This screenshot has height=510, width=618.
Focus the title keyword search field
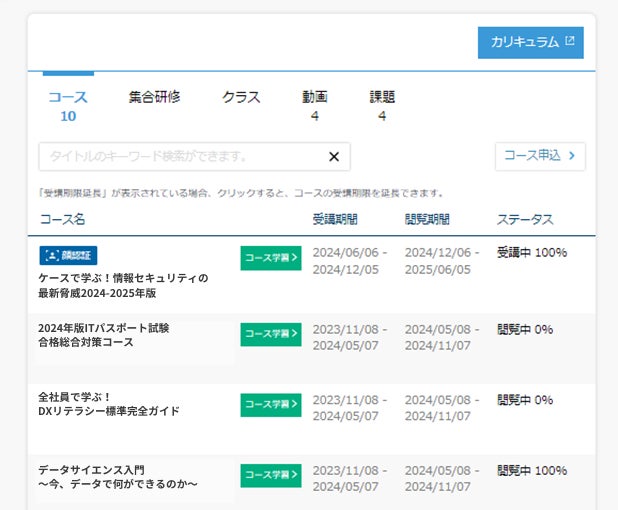(180, 156)
